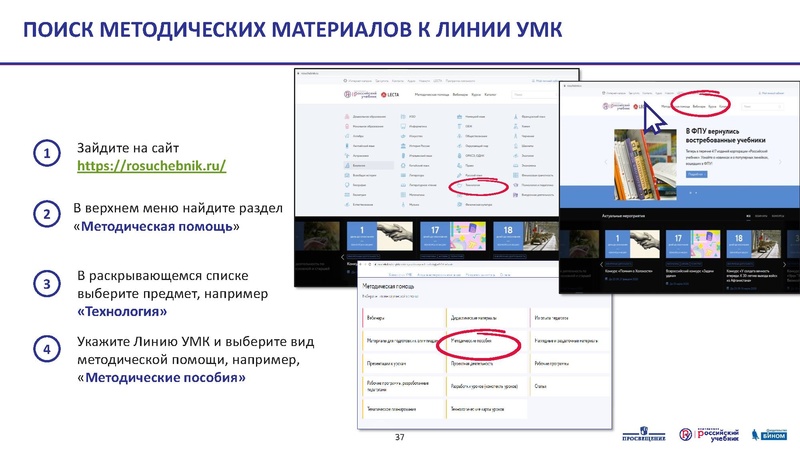800x450 pixels.
Task: Click the Физическая культура icon
Action: (x=459, y=205)
